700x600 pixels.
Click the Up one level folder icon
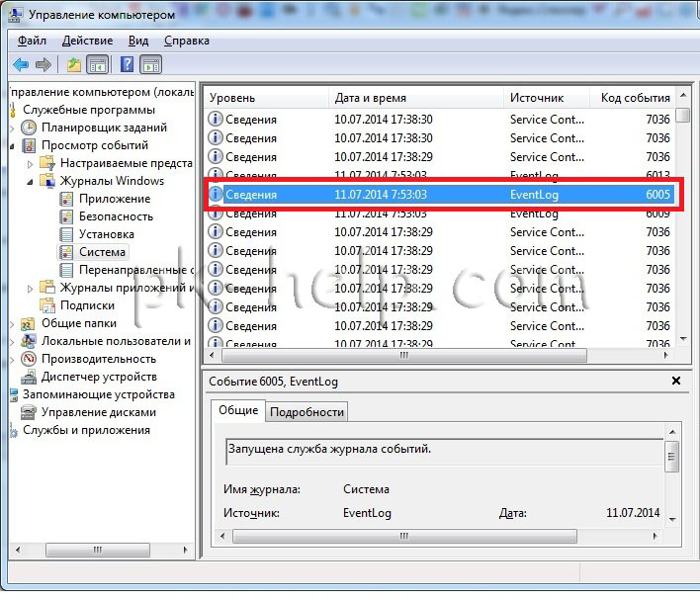[x=74, y=65]
